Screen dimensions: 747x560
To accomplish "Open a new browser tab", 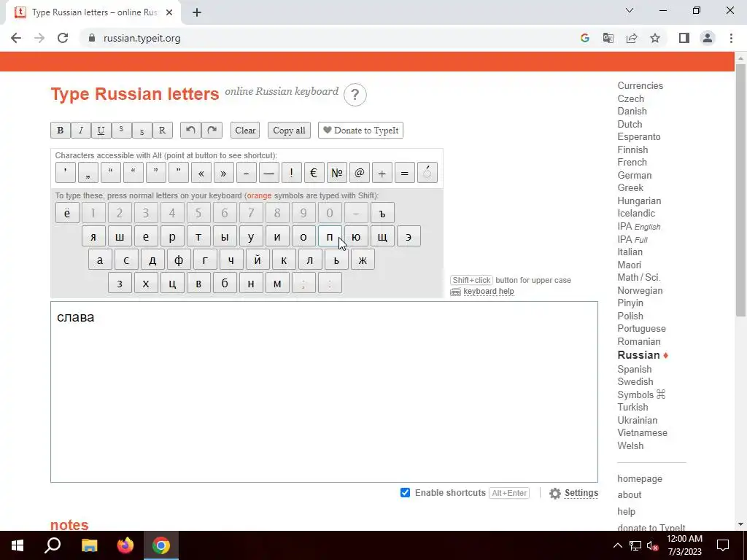I will coord(197,13).
